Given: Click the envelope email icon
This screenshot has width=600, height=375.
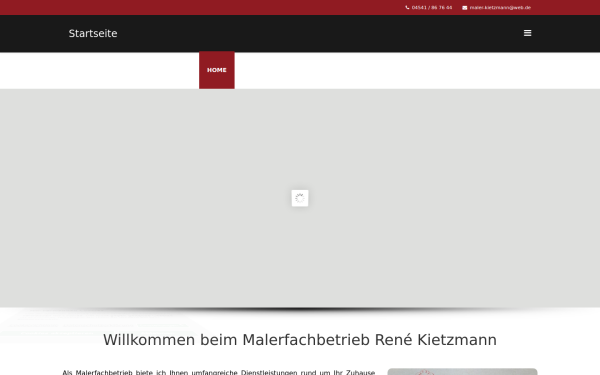Looking at the screenshot, I should [465, 8].
